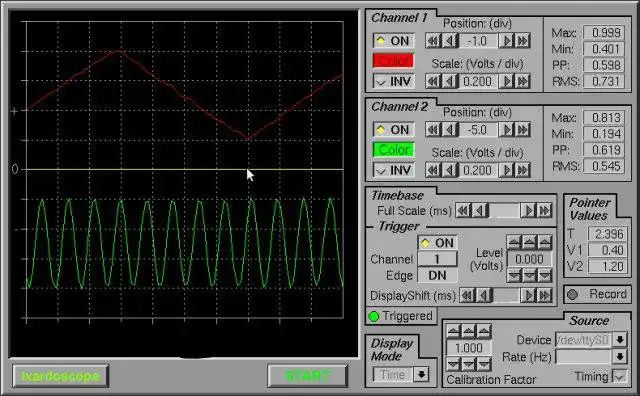The image size is (640, 396).
Task: Step Channel 1 position up with single-right arrow
Action: (507, 41)
